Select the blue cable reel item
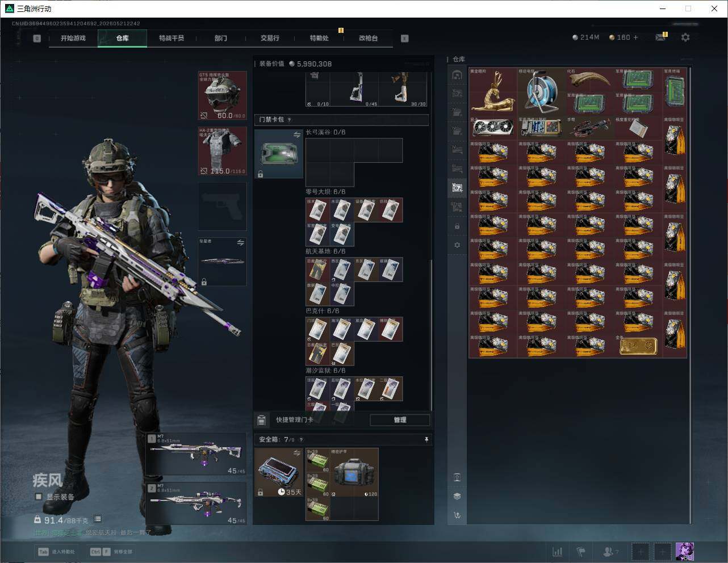The image size is (728, 563). [x=542, y=91]
